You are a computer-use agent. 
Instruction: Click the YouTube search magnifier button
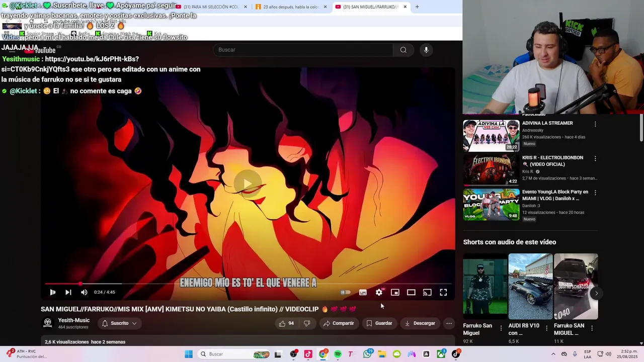pyautogui.click(x=403, y=50)
